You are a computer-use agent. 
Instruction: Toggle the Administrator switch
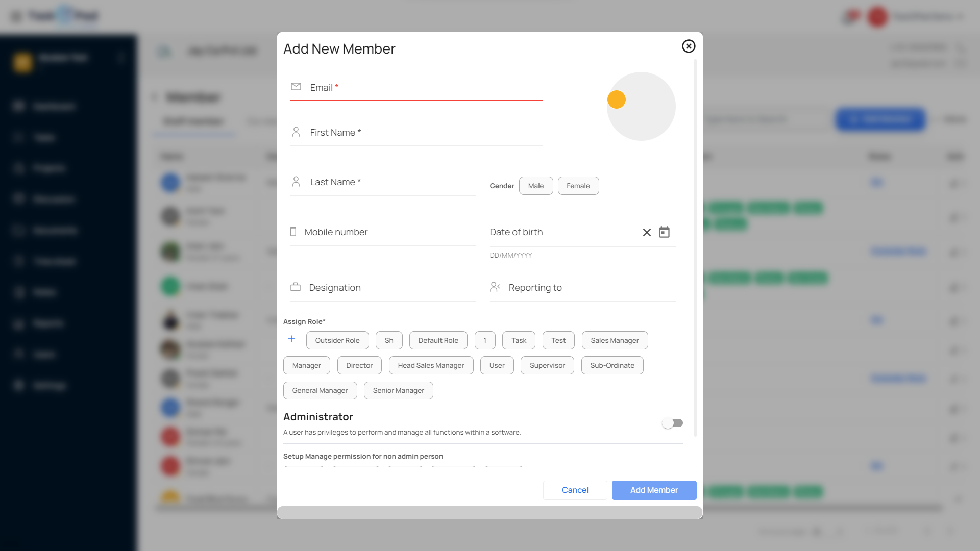[x=672, y=423]
